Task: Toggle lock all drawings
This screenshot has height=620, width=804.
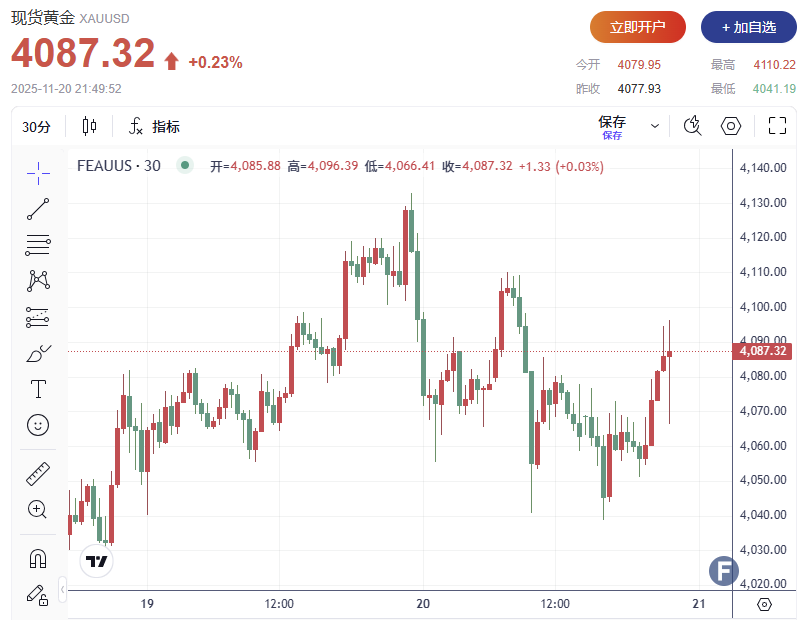Action: point(38,595)
